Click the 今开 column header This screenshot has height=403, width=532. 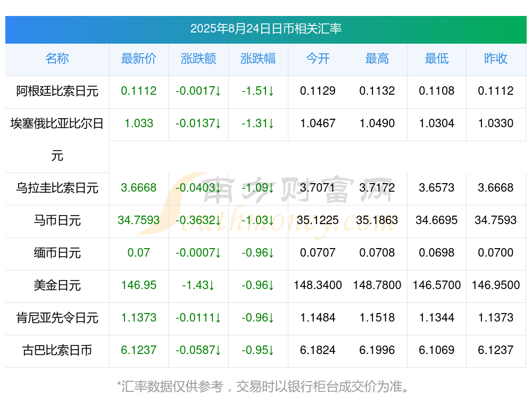(318, 59)
